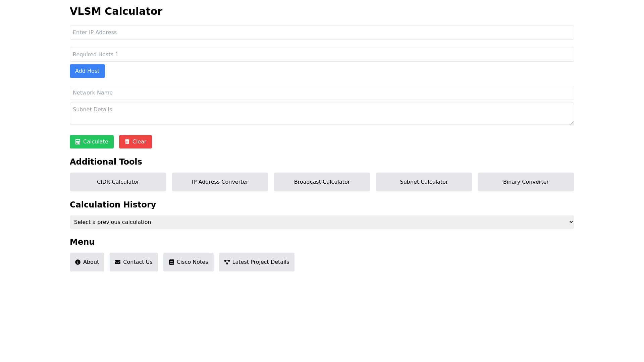This screenshot has height=362, width=644.
Task: Select Contact Us from the Menu
Action: [x=133, y=262]
